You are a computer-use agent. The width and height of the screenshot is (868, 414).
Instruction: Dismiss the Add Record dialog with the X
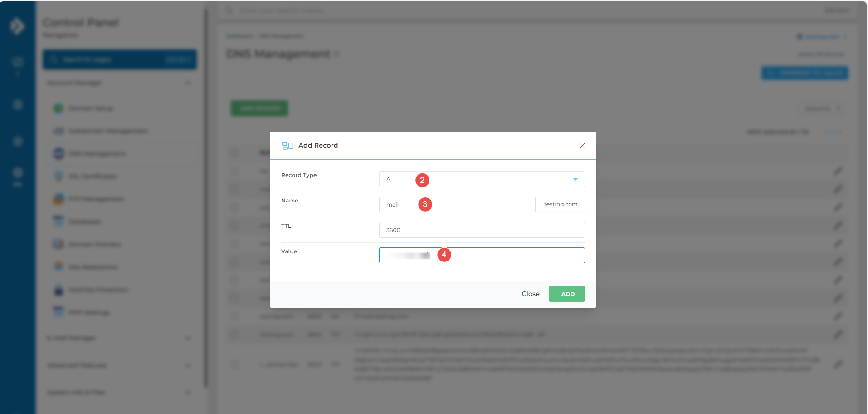pos(582,146)
